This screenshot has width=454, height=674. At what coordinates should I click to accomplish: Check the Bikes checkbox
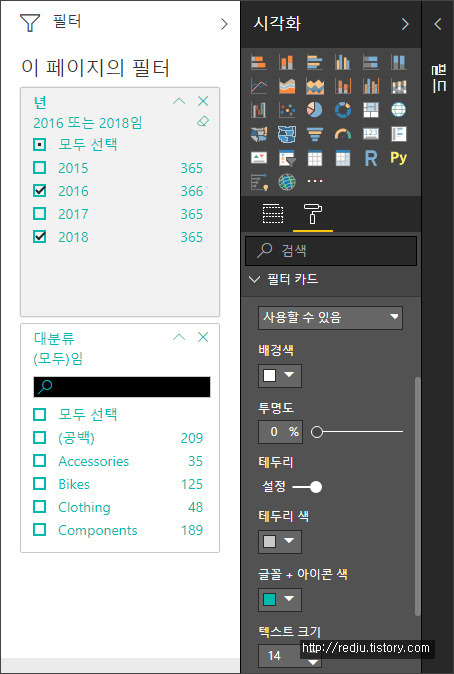tap(40, 484)
